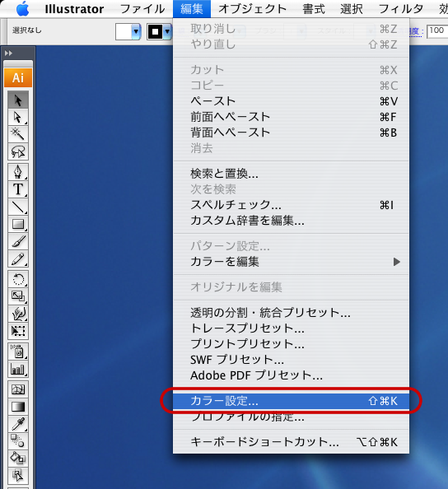Select the Free Transform tool

18,331
